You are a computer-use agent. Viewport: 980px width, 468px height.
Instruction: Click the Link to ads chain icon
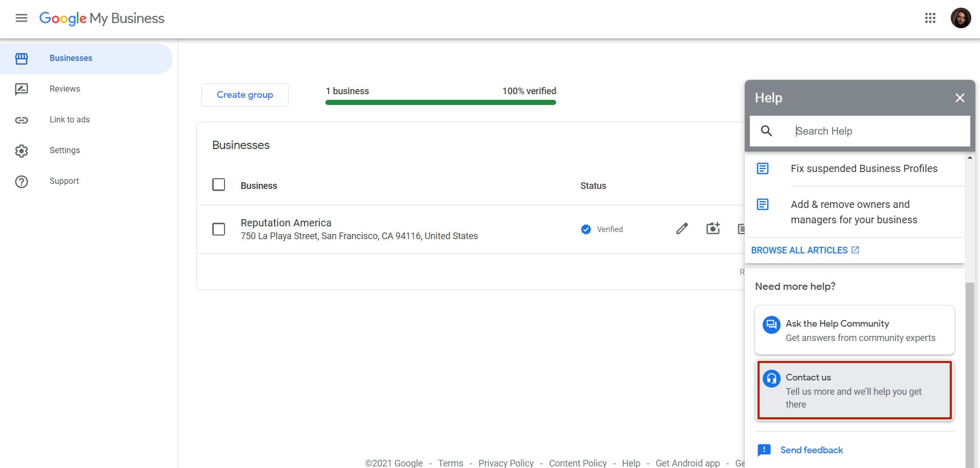[22, 120]
